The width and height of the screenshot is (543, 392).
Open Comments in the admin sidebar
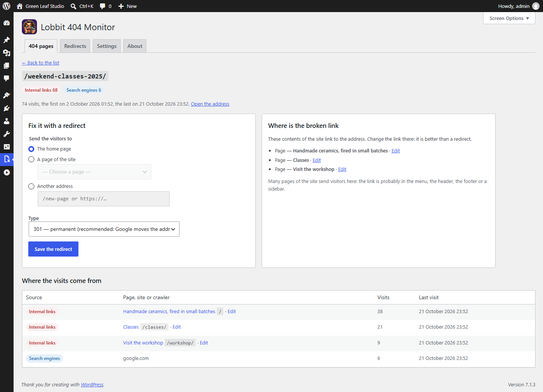click(x=6, y=78)
